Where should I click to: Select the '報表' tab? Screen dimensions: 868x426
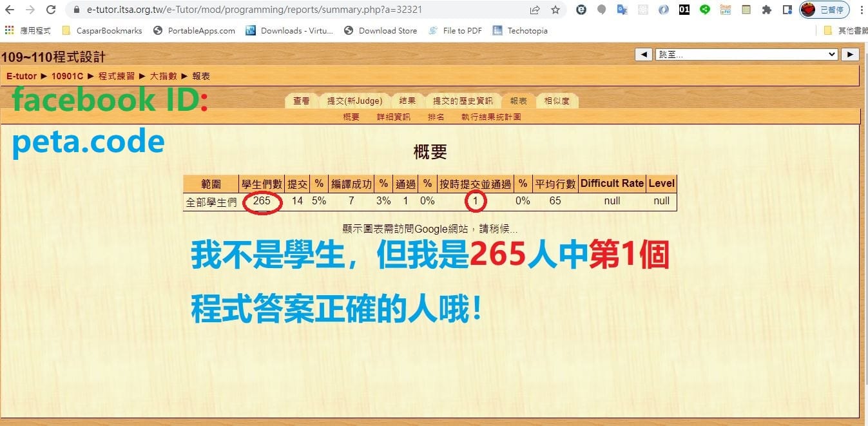click(x=518, y=101)
